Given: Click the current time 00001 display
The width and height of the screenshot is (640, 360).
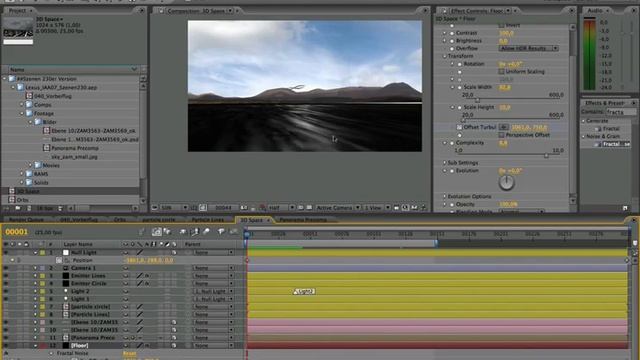Looking at the screenshot, I should [16, 232].
